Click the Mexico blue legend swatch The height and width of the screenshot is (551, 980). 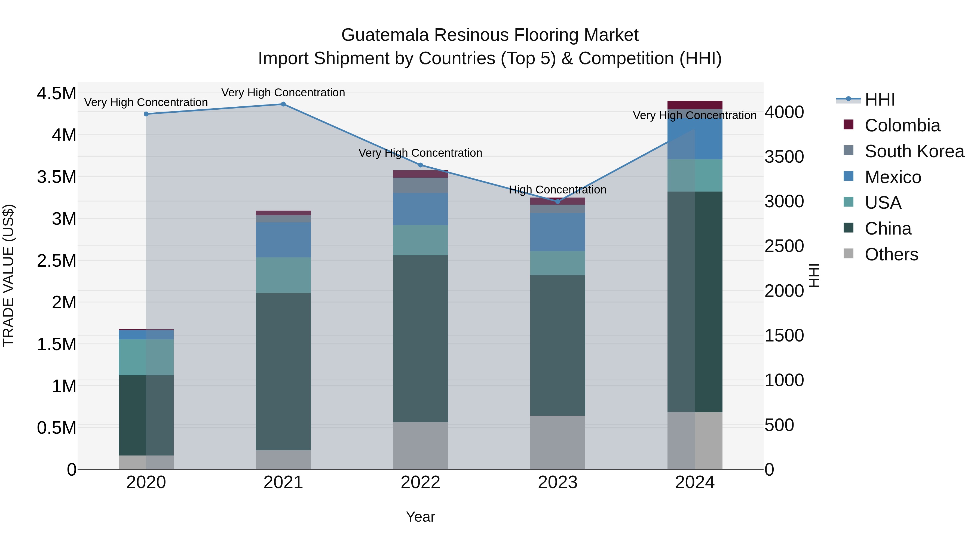tap(848, 176)
